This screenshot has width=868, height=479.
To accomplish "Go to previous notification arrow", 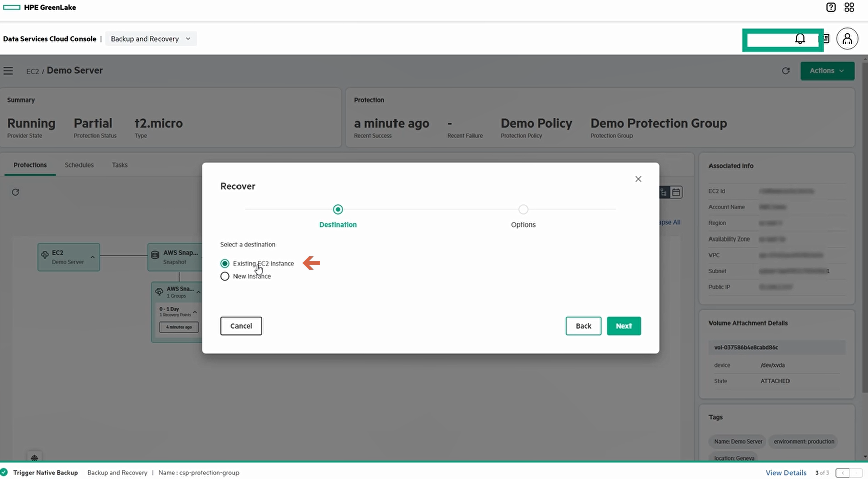I will coord(842,473).
